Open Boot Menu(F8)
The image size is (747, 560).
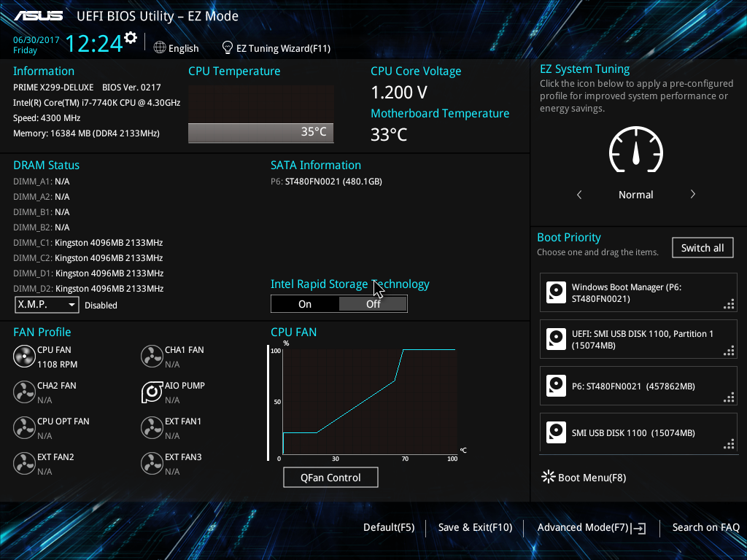point(592,478)
